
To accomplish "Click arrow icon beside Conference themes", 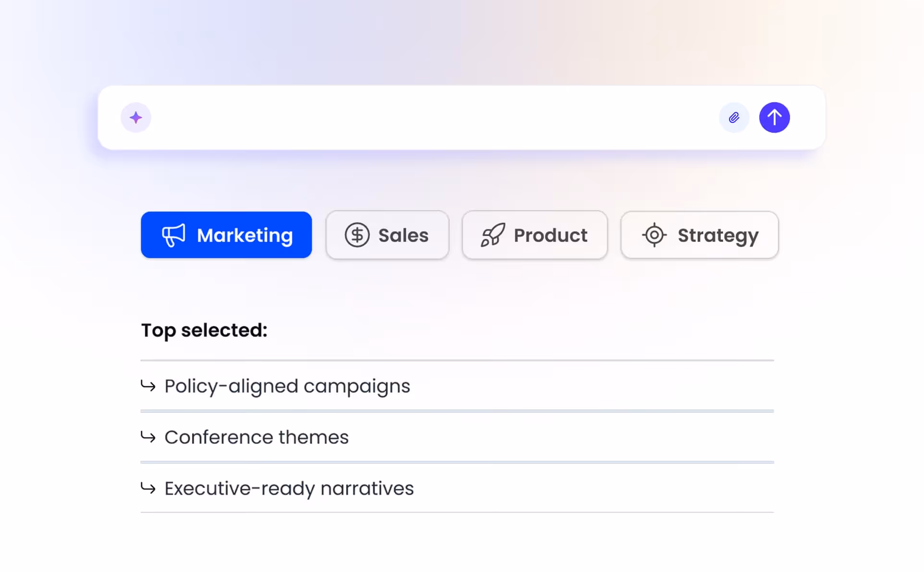I will (x=148, y=437).
